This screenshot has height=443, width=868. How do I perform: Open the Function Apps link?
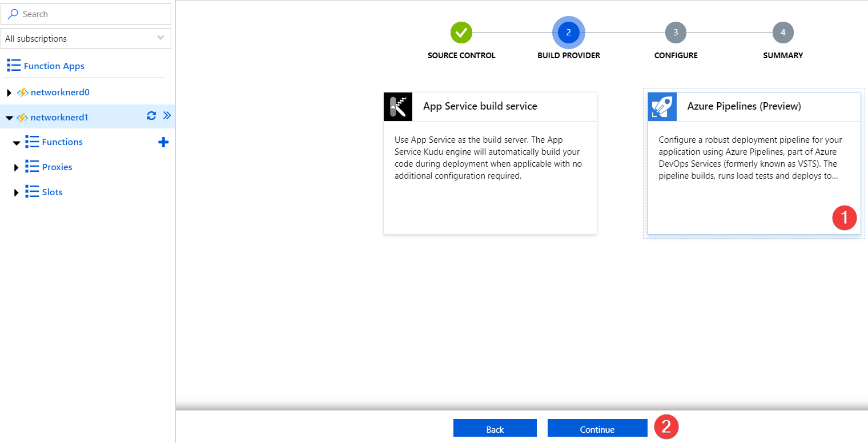[54, 66]
